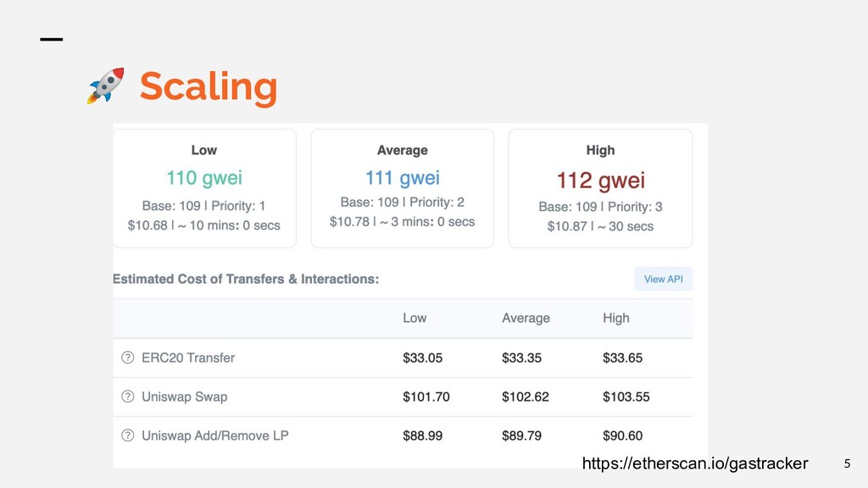868x488 pixels.
Task: Click the Scaling slide title
Action: (x=208, y=86)
